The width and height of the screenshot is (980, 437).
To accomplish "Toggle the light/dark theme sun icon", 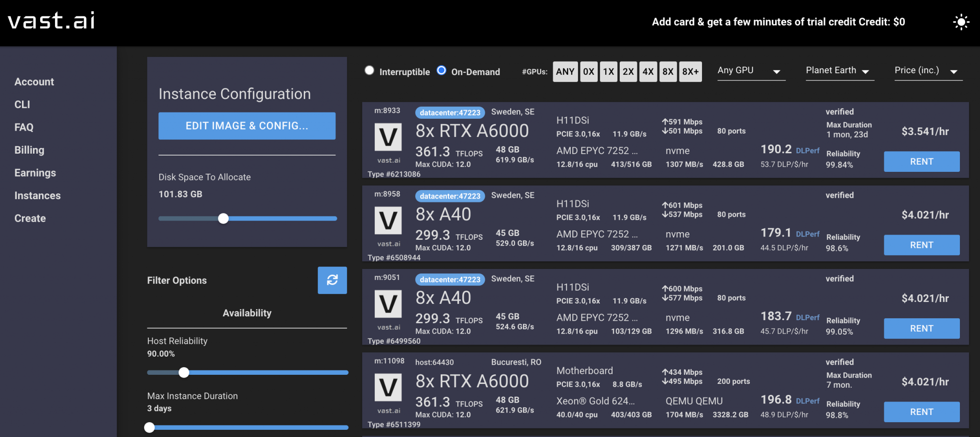I will pyautogui.click(x=961, y=22).
